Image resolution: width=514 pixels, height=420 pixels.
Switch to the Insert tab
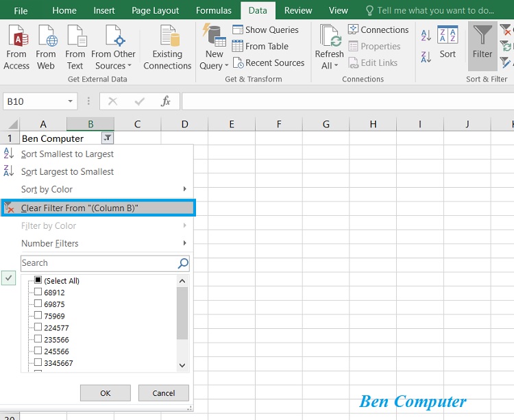[x=104, y=10]
